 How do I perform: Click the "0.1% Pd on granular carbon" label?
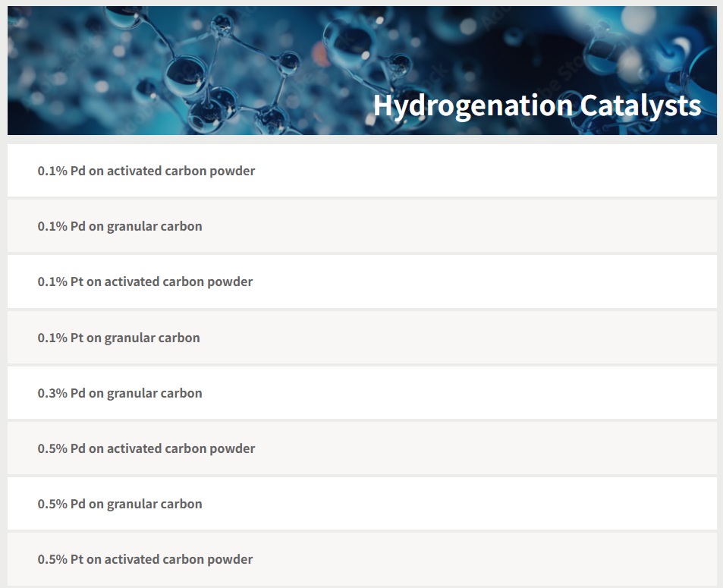(120, 226)
